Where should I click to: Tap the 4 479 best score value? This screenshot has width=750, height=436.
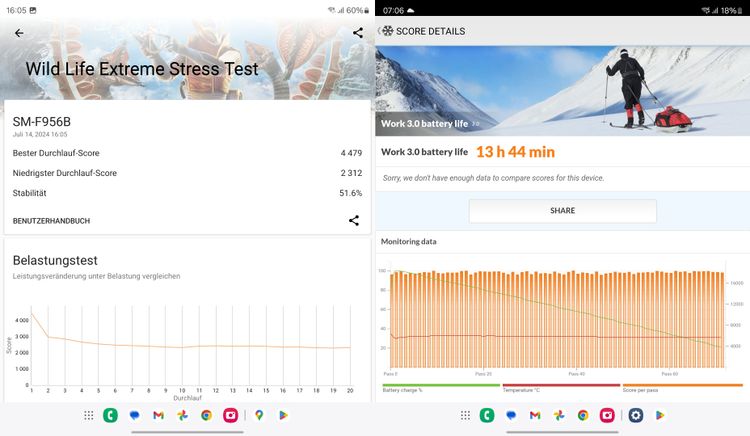click(351, 153)
